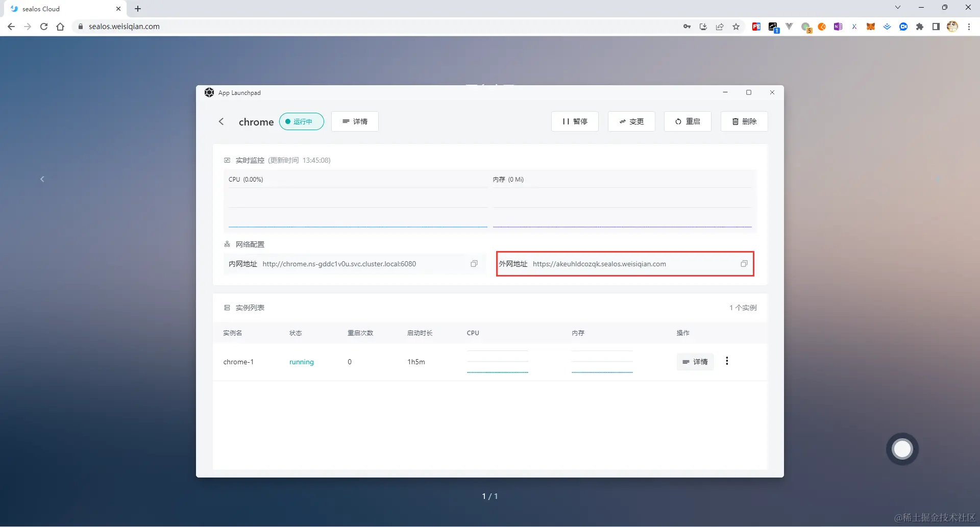Open the blue double-chevron extension icon

(x=887, y=27)
